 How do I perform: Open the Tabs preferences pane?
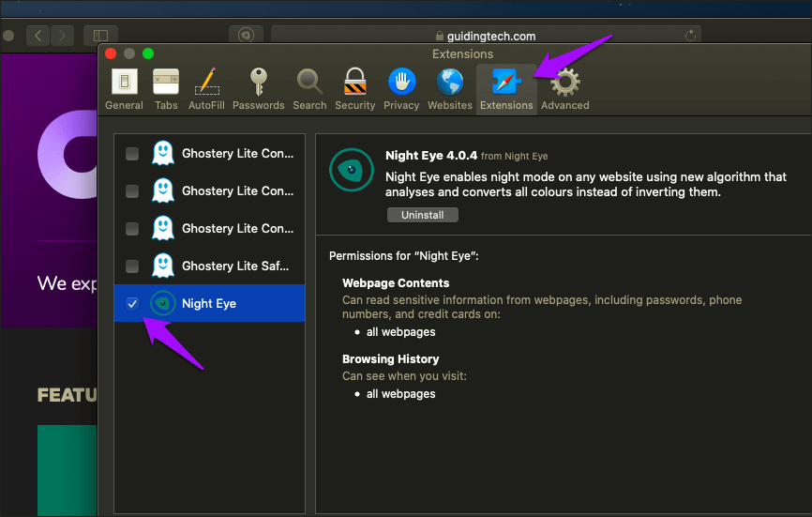pos(166,89)
